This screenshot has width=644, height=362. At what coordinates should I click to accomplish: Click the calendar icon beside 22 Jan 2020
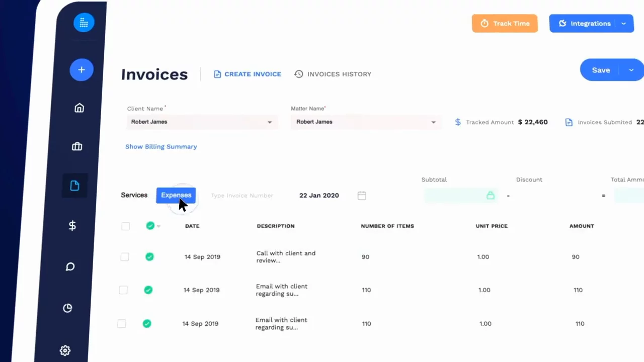point(362,196)
